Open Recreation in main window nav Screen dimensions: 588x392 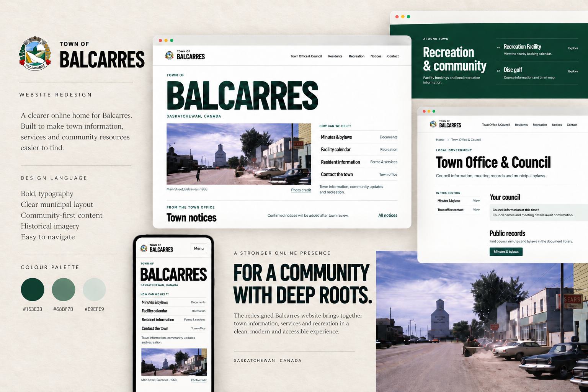pyautogui.click(x=357, y=56)
